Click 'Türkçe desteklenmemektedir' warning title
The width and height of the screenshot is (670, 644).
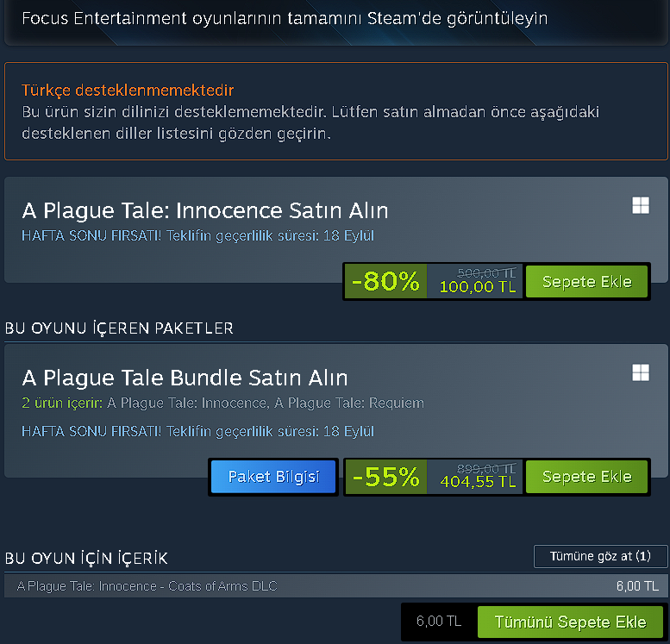tap(128, 91)
